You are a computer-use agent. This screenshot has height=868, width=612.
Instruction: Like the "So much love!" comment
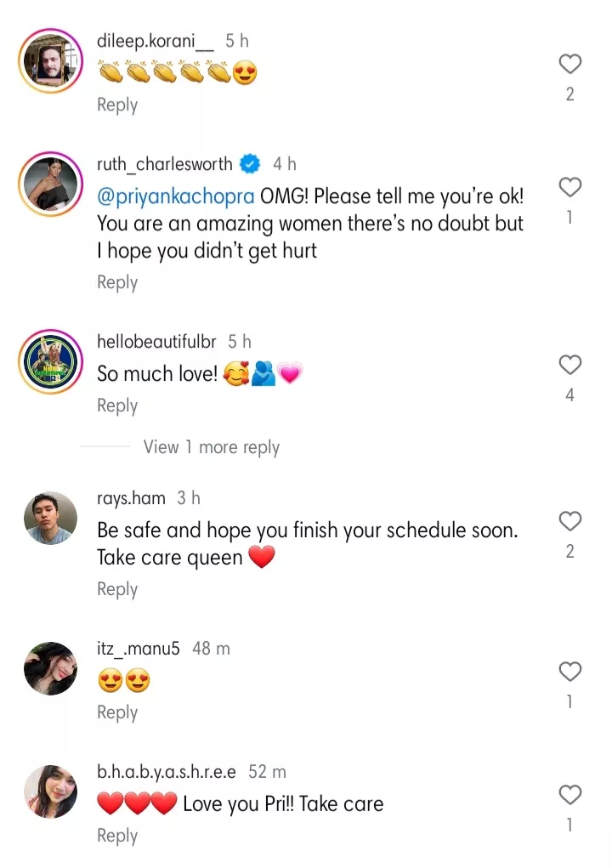tap(569, 365)
